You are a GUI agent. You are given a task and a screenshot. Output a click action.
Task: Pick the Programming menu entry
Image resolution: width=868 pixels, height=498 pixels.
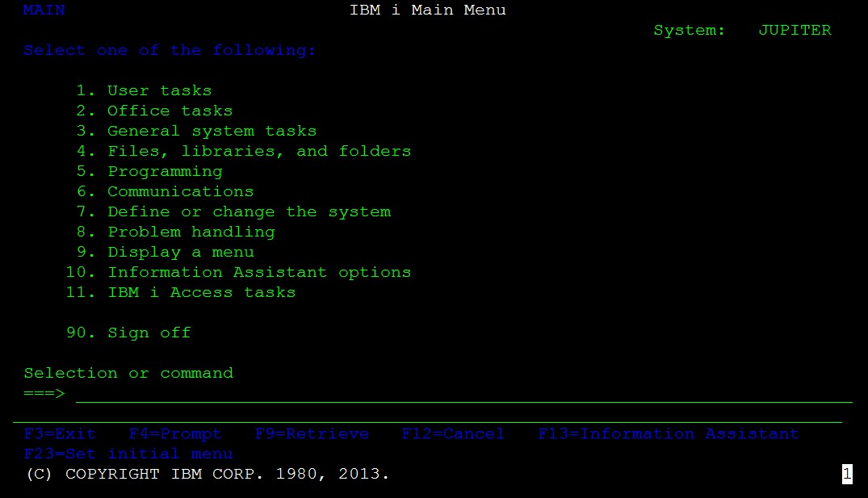tap(165, 171)
